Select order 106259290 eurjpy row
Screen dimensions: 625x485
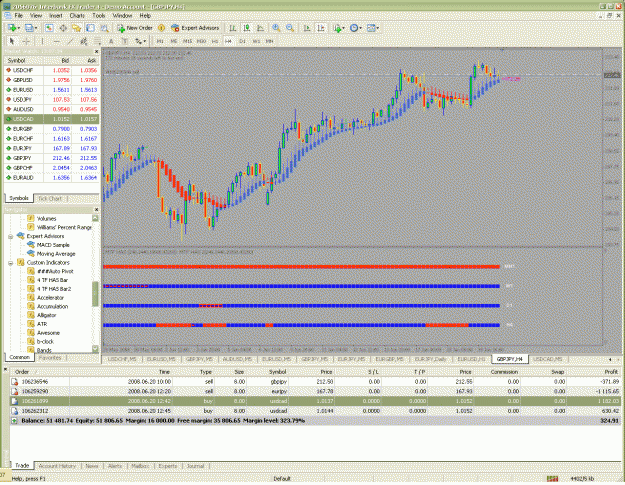[x=315, y=391]
